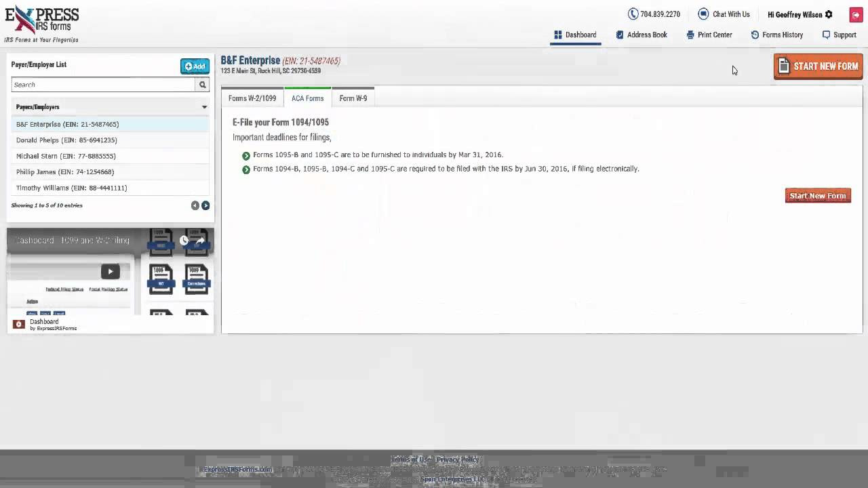Go to next page of payer list

tap(205, 205)
